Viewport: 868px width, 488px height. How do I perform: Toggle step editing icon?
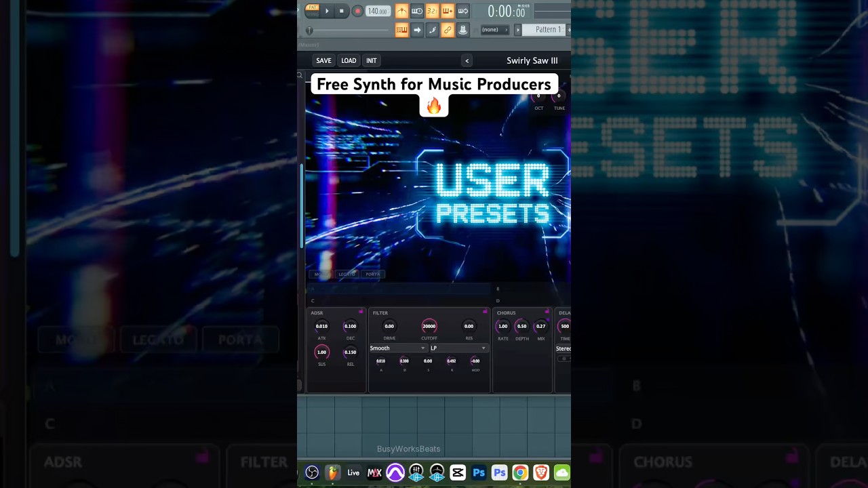pos(432,30)
